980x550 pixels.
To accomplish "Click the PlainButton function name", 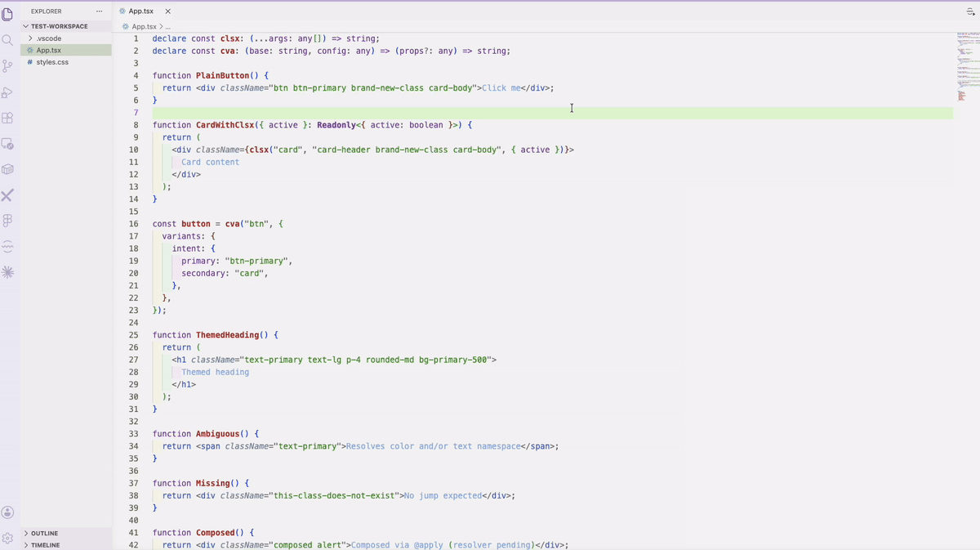I will [x=222, y=75].
